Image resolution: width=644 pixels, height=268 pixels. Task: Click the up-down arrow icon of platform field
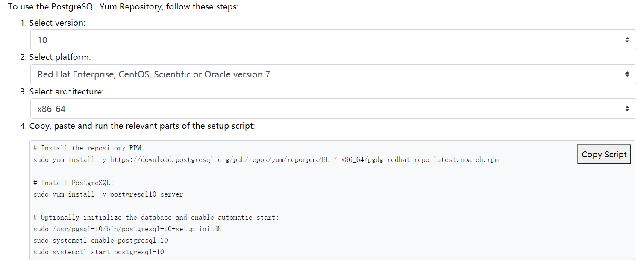pos(627,74)
